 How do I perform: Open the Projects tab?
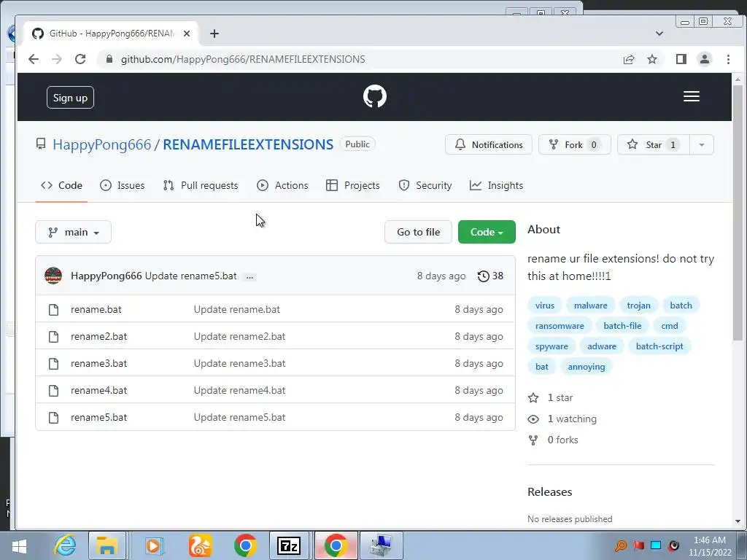(353, 185)
